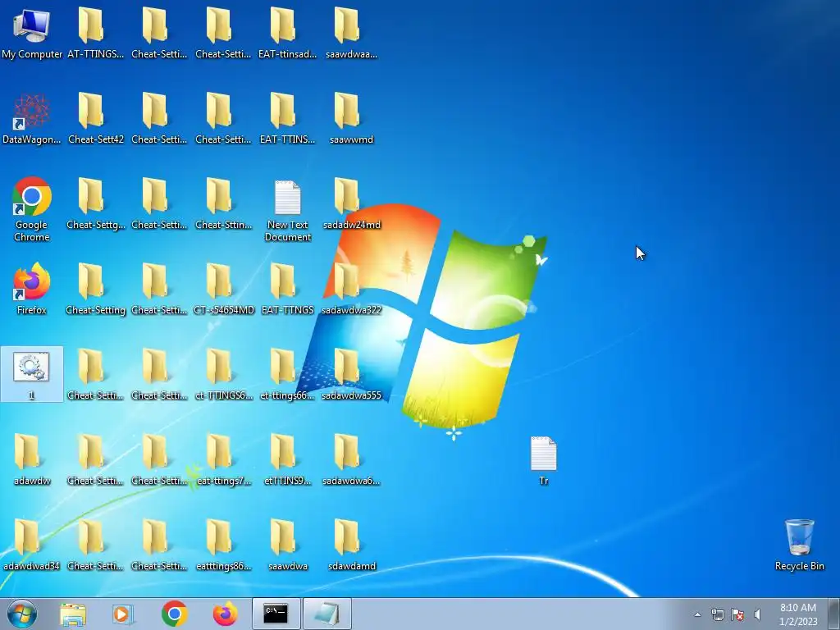Open Windows Explorer from the taskbar
The height and width of the screenshot is (630, 840).
coord(73,614)
